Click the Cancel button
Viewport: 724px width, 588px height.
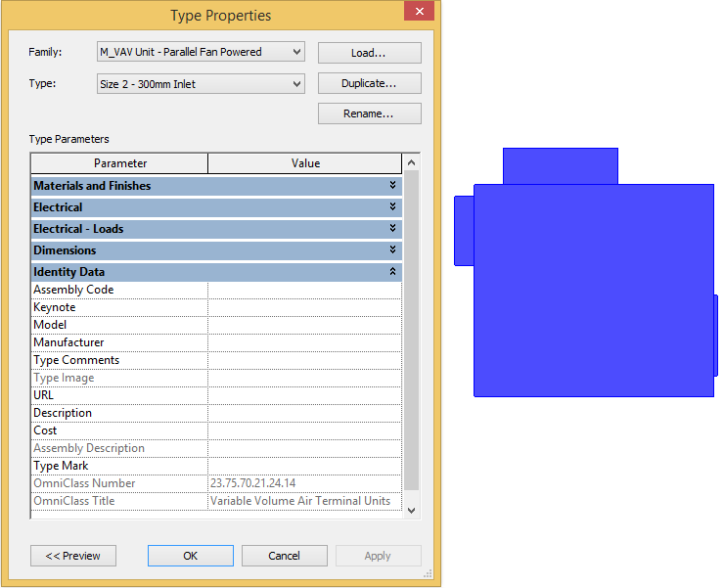coord(285,556)
